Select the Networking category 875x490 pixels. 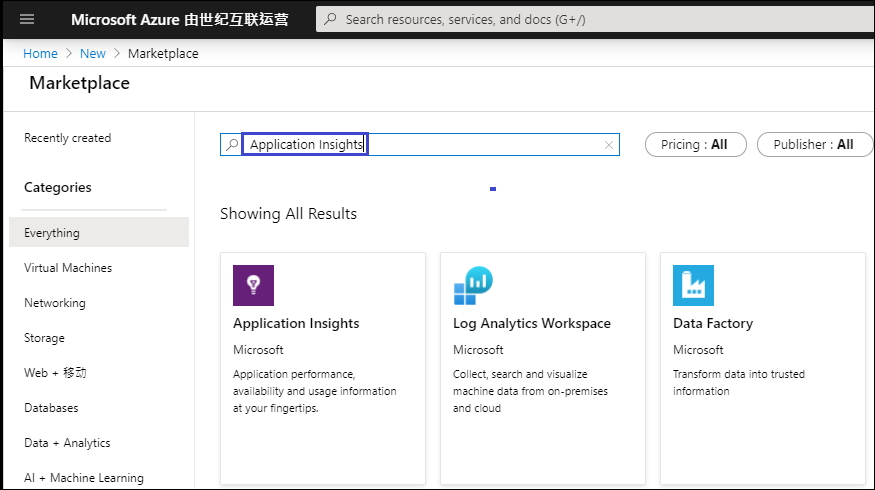click(x=55, y=303)
